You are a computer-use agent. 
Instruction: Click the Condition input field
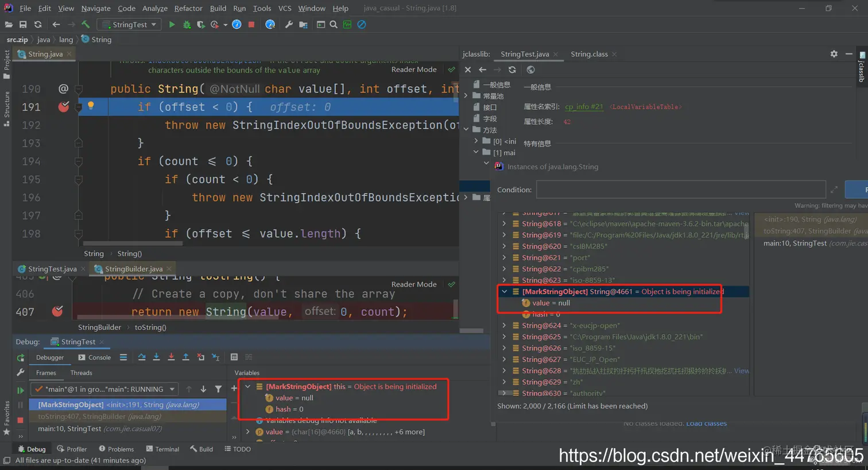[x=681, y=190]
